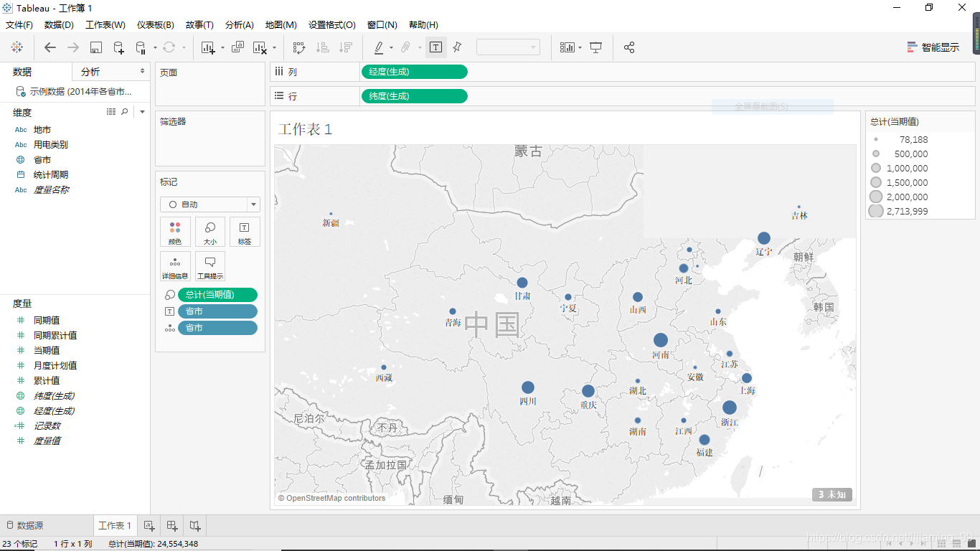
Task: Open the 分析(A) menu
Action: [240, 25]
